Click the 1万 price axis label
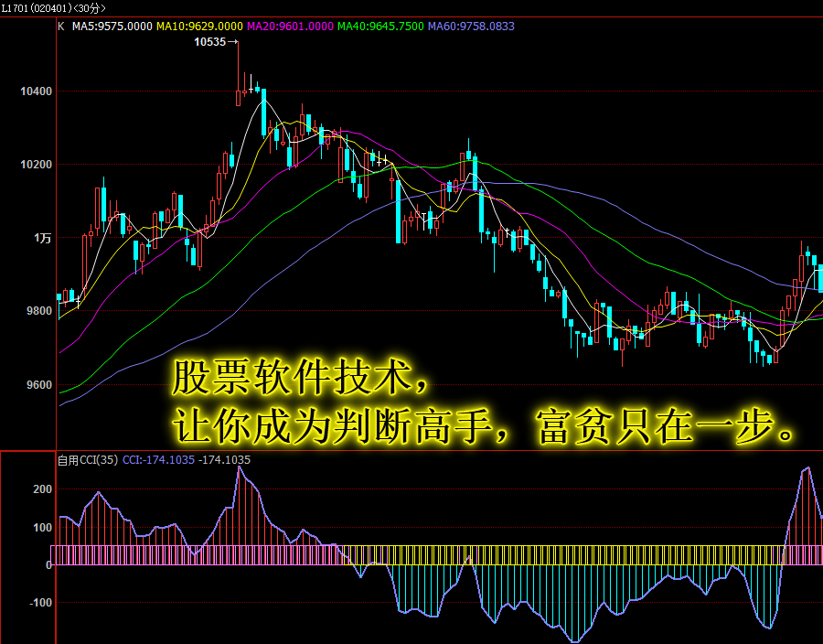The height and width of the screenshot is (644, 823). pos(42,238)
